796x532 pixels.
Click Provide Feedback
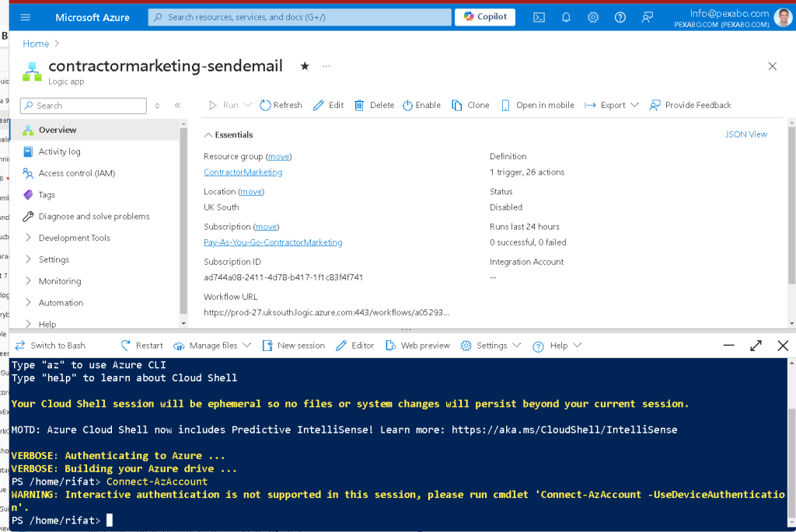click(x=690, y=105)
